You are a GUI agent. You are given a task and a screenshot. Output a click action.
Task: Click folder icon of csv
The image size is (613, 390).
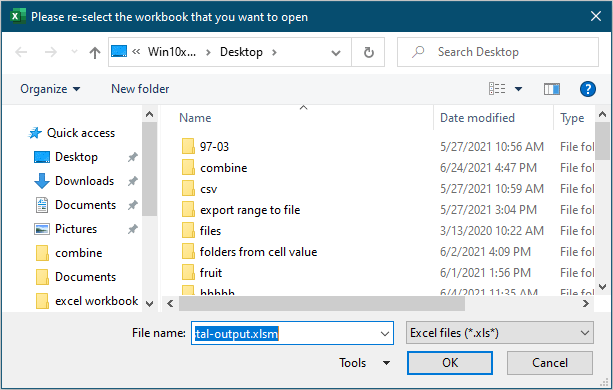point(188,188)
